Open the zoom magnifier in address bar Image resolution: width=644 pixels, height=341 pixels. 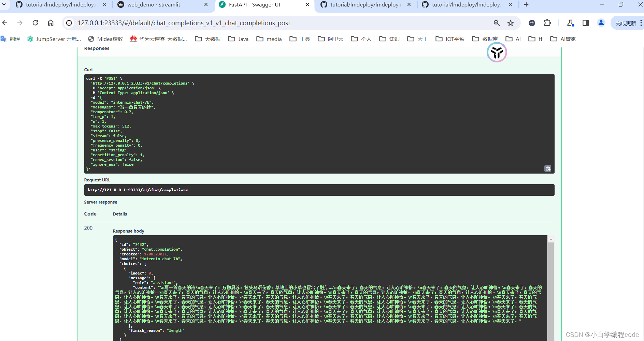[497, 23]
